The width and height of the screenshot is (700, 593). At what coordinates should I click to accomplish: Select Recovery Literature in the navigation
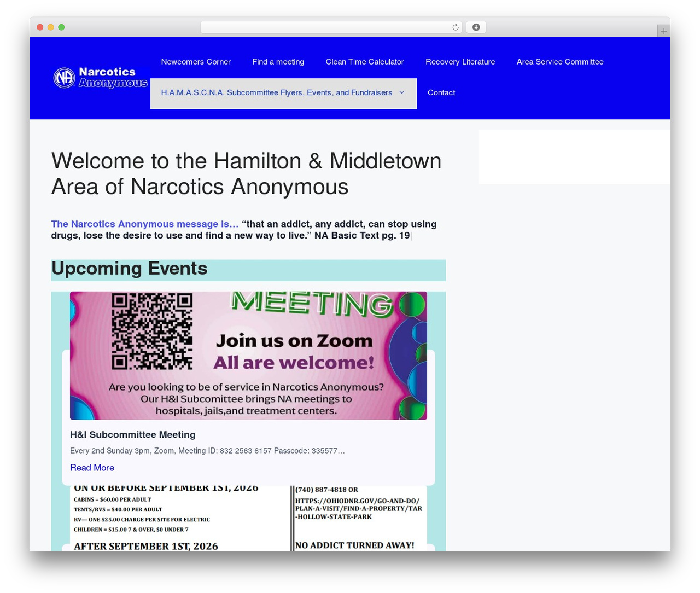click(x=460, y=62)
